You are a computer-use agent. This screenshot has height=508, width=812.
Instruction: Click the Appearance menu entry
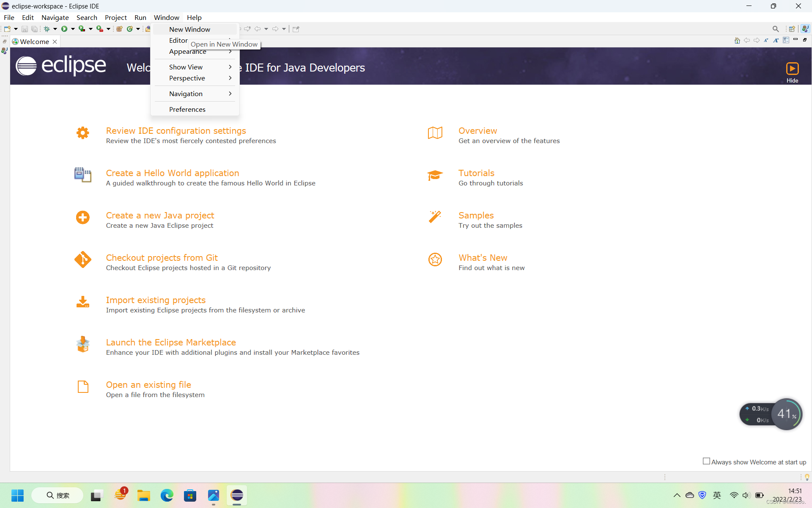click(x=195, y=52)
